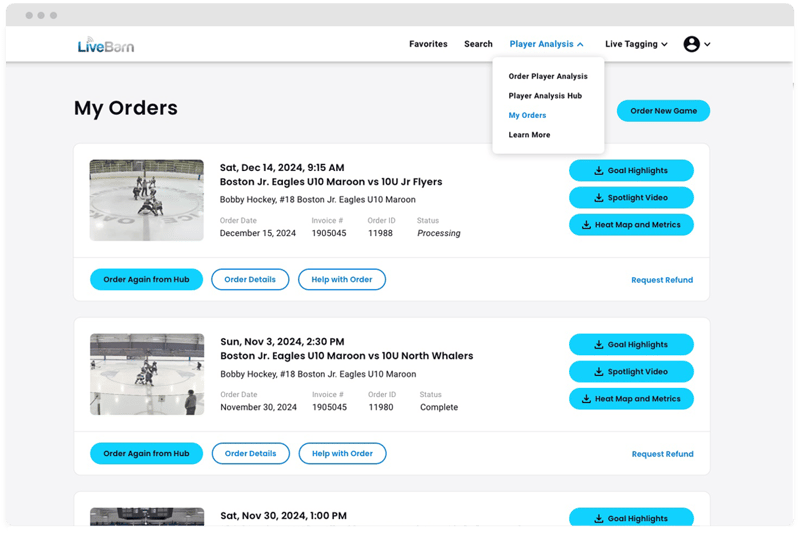Click order date December 15, 2024
The width and height of the screenshot is (800, 534).
click(x=258, y=233)
